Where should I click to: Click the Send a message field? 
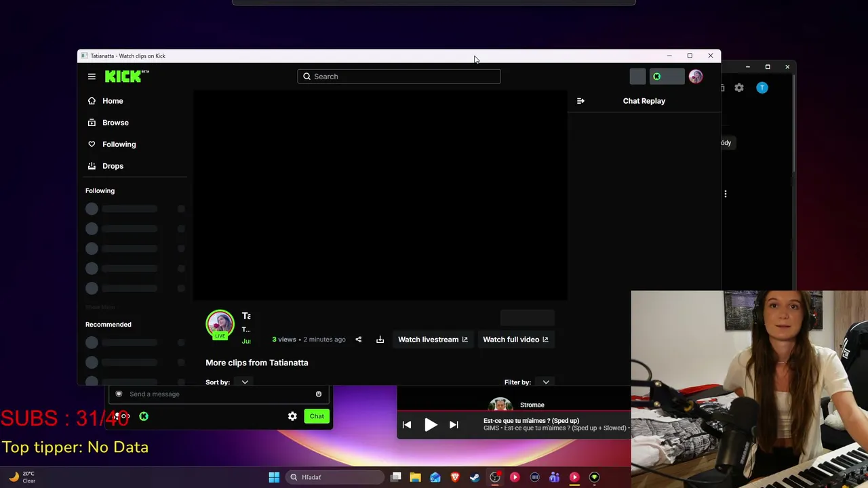click(218, 394)
